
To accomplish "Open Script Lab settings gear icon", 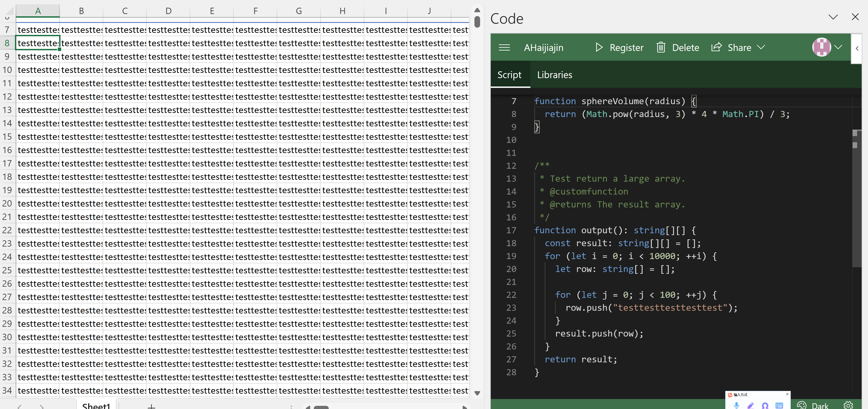I will pos(849,405).
